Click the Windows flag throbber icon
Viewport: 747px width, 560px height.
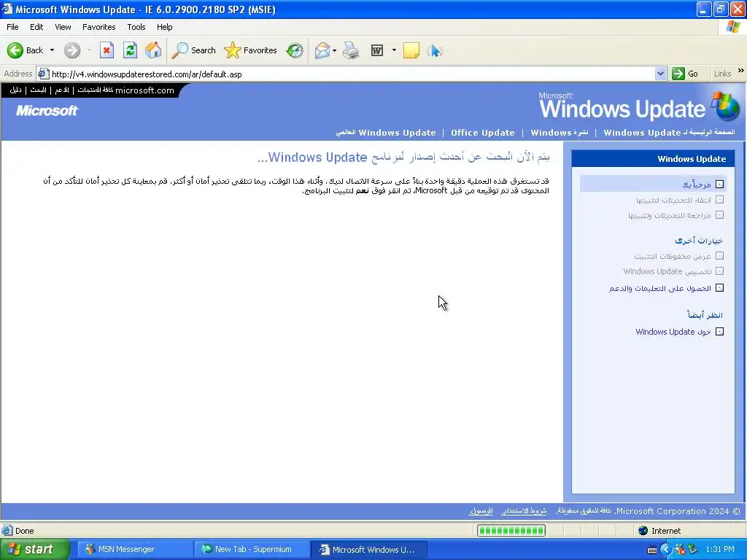pyautogui.click(x=732, y=27)
